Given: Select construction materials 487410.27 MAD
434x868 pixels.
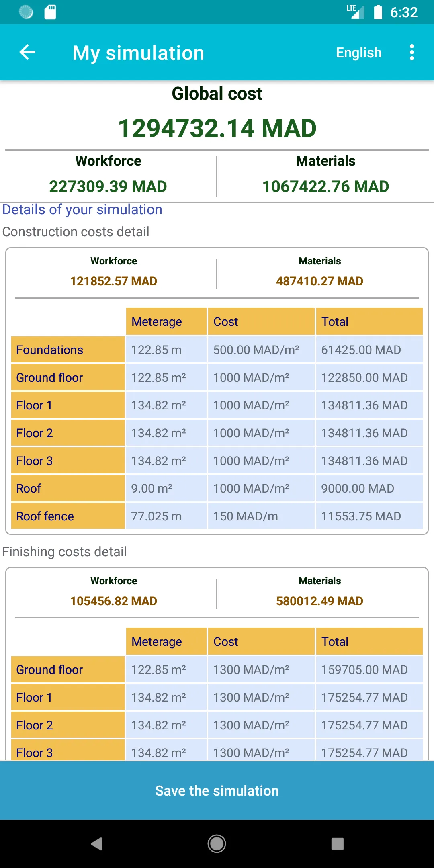Looking at the screenshot, I should coord(320,281).
